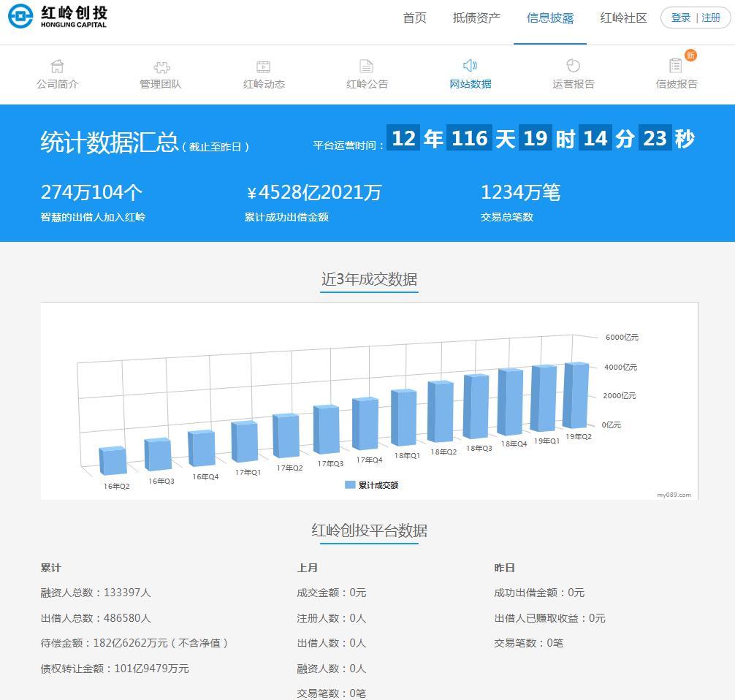Viewport: 735px width, 700px height.
Task: Click the 累计成交额 legend label
Action: click(x=378, y=485)
